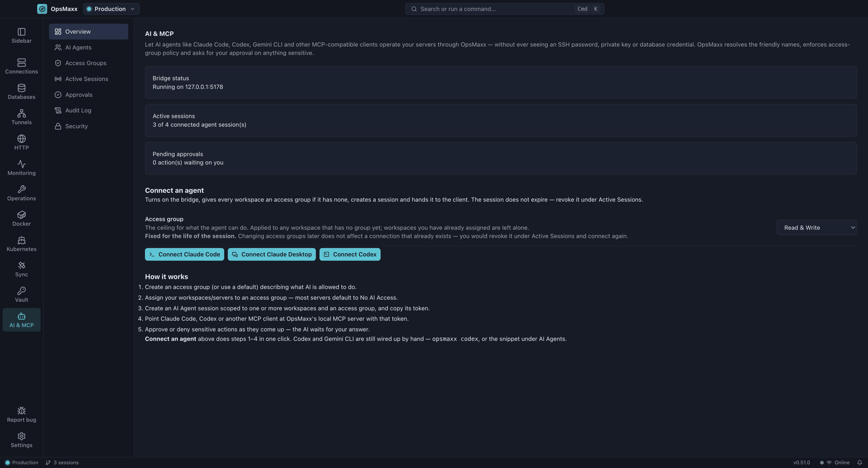Open the Databases section

pyautogui.click(x=21, y=92)
